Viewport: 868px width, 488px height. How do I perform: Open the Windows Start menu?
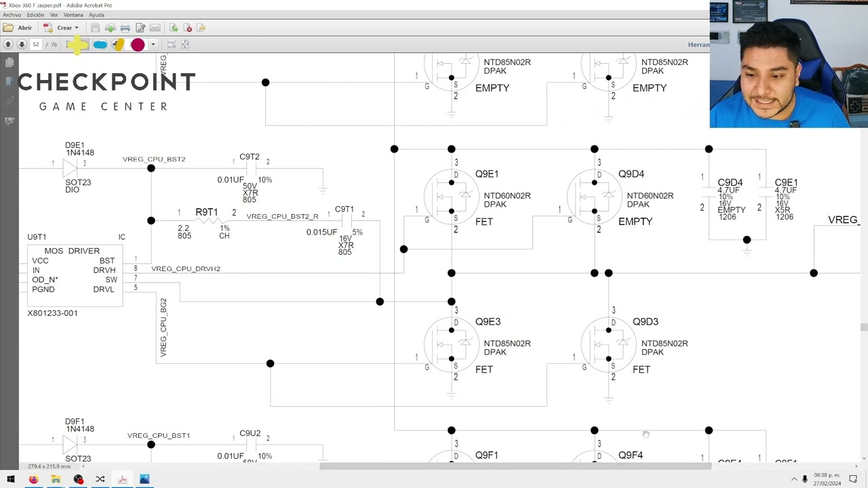click(x=11, y=479)
